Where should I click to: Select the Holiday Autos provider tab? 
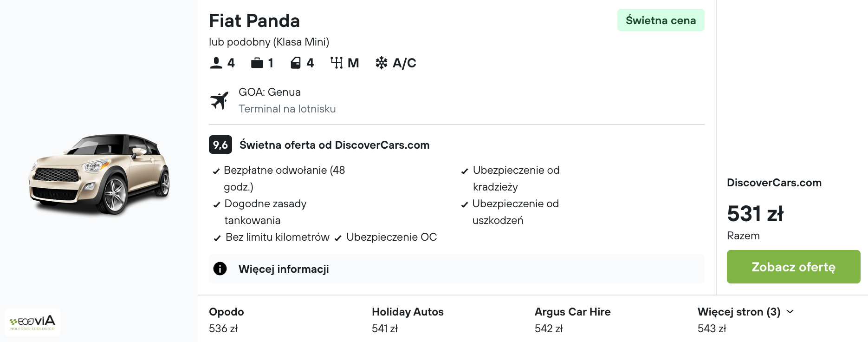pyautogui.click(x=407, y=312)
